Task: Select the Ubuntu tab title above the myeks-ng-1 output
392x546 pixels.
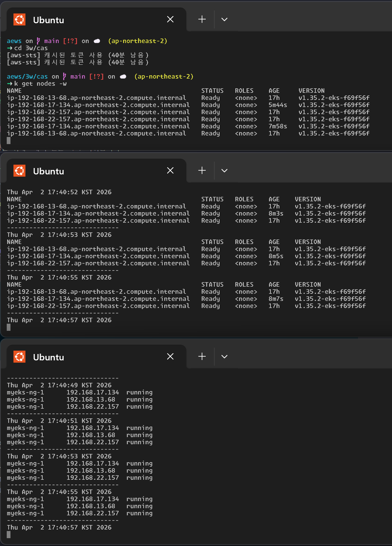Action: coord(49,357)
